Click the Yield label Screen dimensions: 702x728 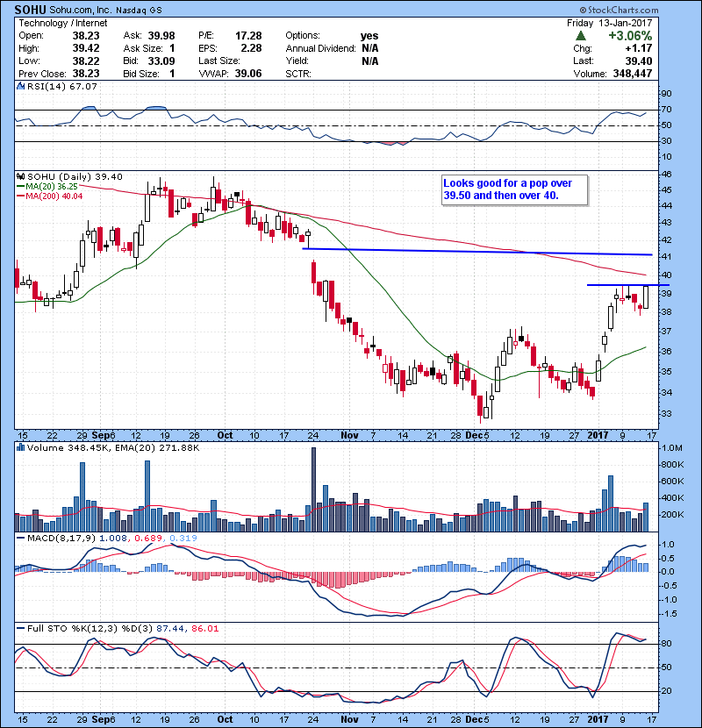point(297,61)
